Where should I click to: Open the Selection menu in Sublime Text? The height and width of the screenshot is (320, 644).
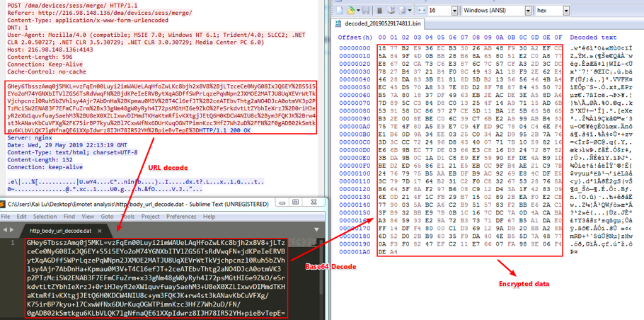click(x=45, y=217)
